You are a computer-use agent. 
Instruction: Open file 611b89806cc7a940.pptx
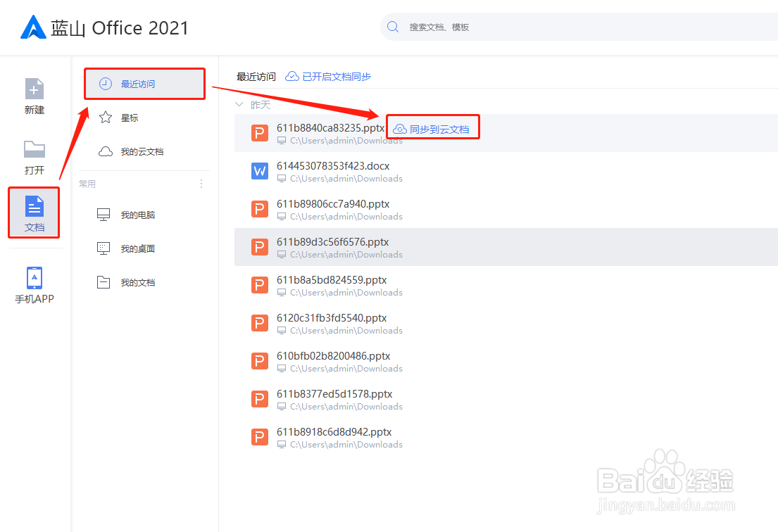click(333, 204)
